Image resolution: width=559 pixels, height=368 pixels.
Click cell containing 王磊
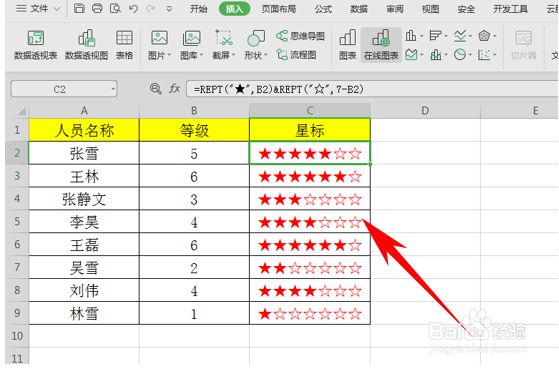[x=84, y=245]
